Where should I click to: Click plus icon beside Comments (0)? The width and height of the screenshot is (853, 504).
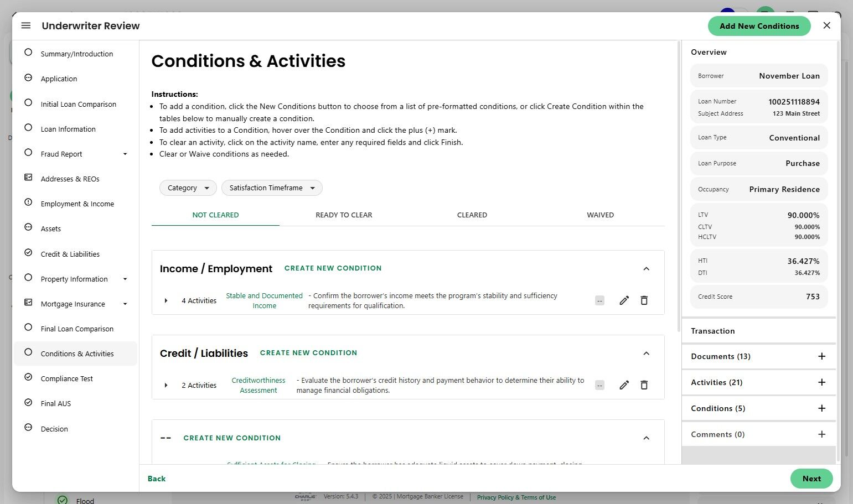(x=821, y=434)
